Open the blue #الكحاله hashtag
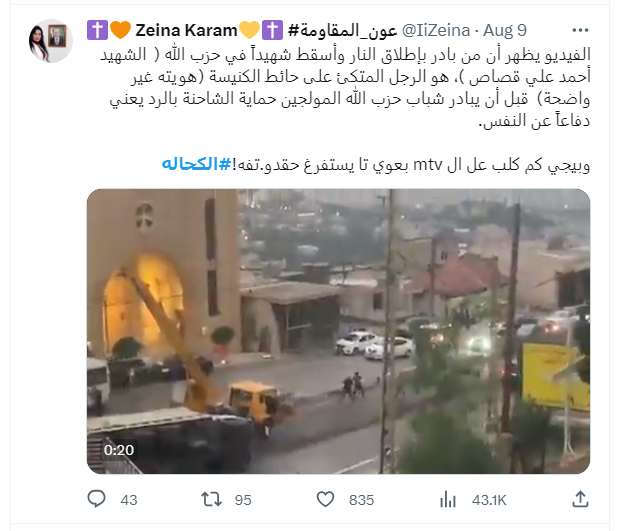Viewport: 623px width, 531px height. point(196,164)
